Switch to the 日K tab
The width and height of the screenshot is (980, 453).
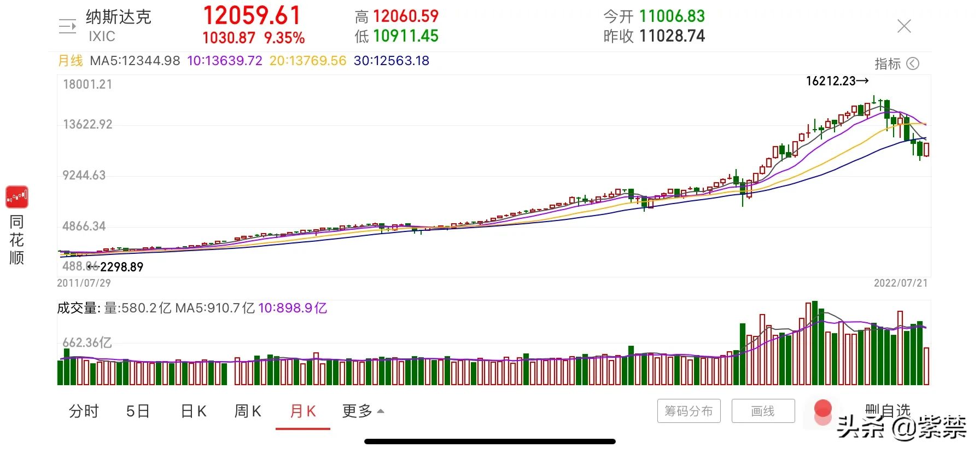pos(194,411)
